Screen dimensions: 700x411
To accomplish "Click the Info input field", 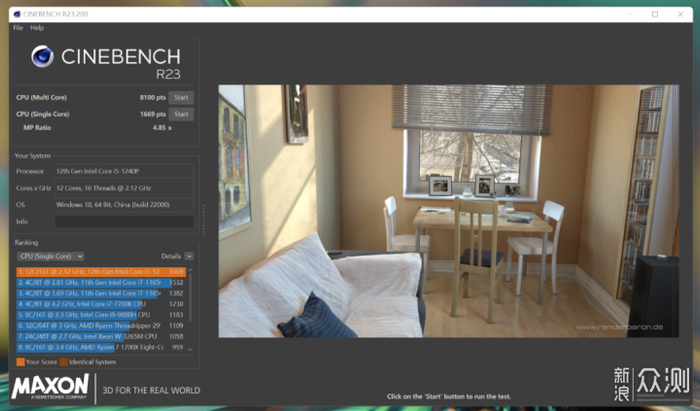I will pos(124,222).
